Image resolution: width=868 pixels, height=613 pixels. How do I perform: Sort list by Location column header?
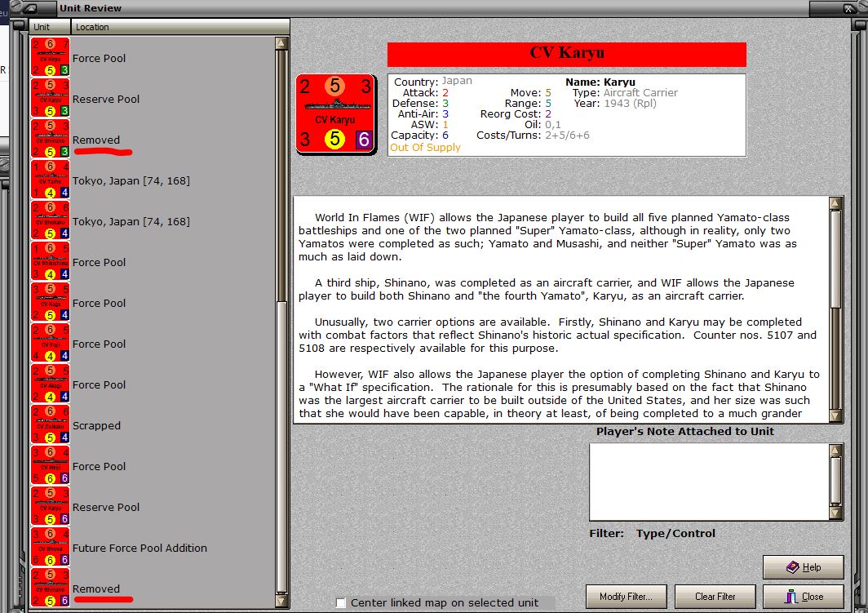coord(180,27)
